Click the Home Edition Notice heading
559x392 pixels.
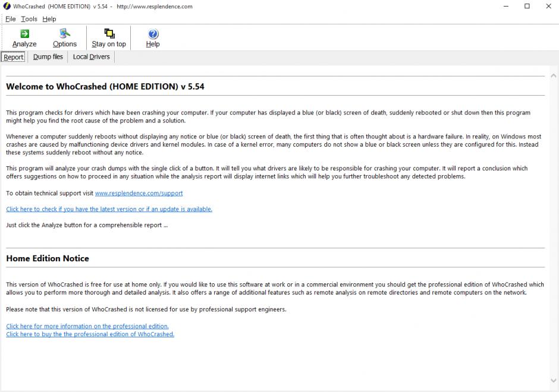coord(48,258)
